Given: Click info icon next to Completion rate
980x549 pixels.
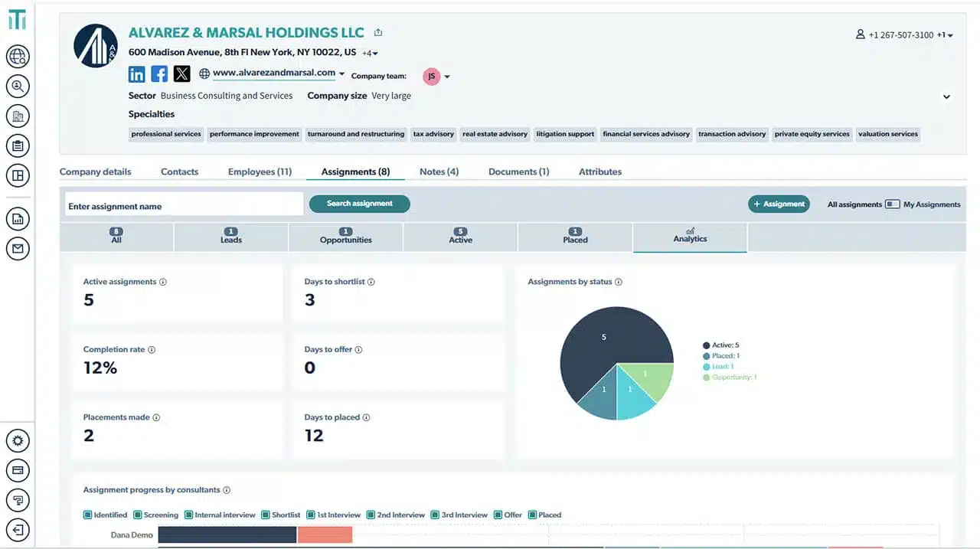Looking at the screenshot, I should (x=152, y=350).
